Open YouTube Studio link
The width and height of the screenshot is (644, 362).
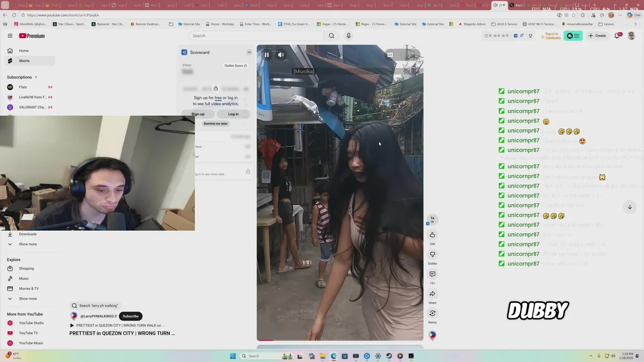29,323
